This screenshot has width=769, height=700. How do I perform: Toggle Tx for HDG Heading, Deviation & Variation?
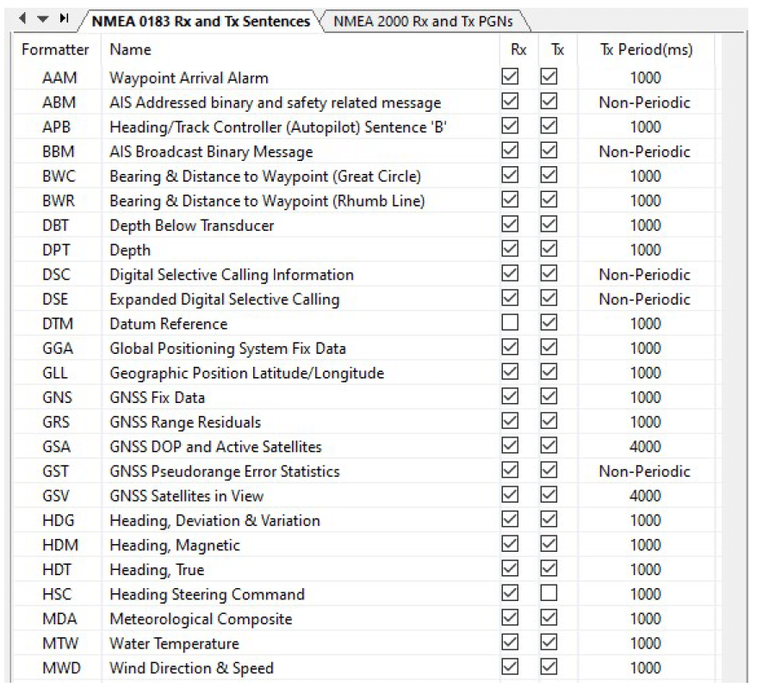(x=549, y=519)
